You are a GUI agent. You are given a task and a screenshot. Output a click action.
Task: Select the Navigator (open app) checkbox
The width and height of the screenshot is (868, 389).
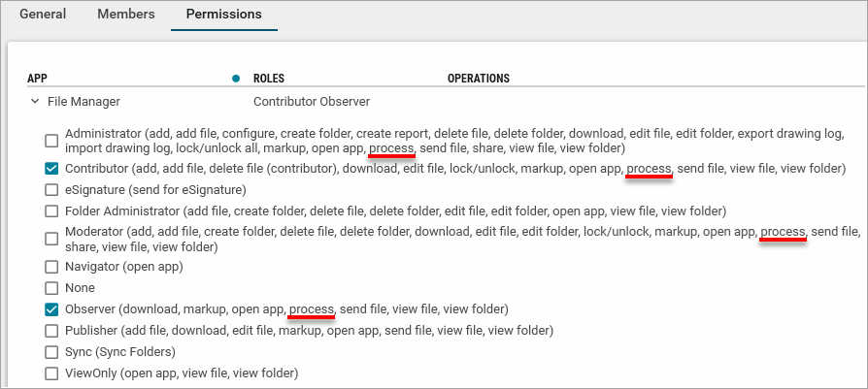pyautogui.click(x=51, y=266)
